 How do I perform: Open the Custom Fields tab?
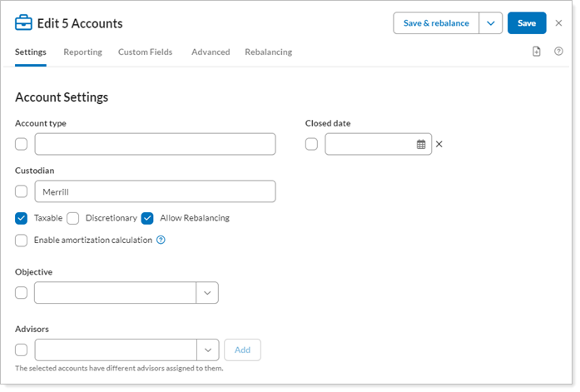coord(145,52)
